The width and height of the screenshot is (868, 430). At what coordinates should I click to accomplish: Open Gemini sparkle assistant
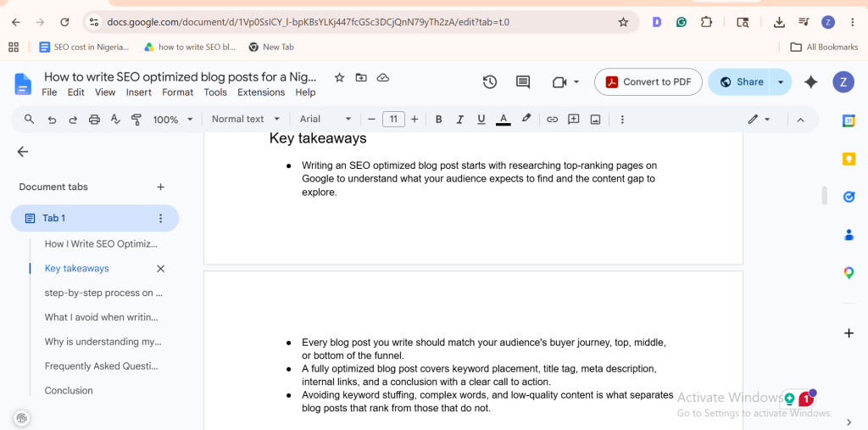click(x=811, y=82)
